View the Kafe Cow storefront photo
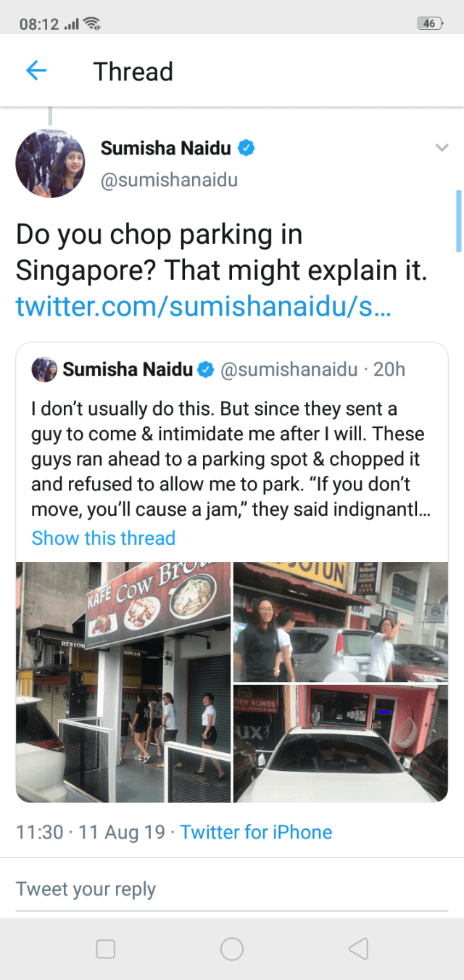This screenshot has width=464, height=980. click(123, 682)
